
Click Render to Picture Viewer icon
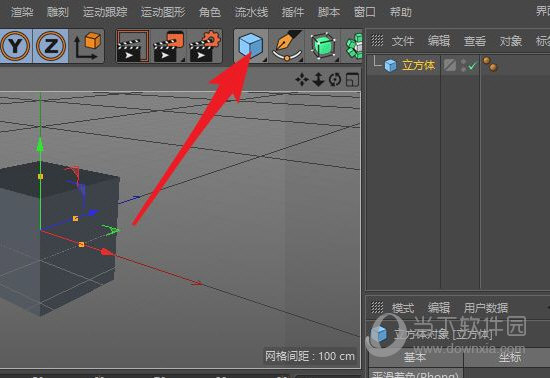[x=169, y=46]
